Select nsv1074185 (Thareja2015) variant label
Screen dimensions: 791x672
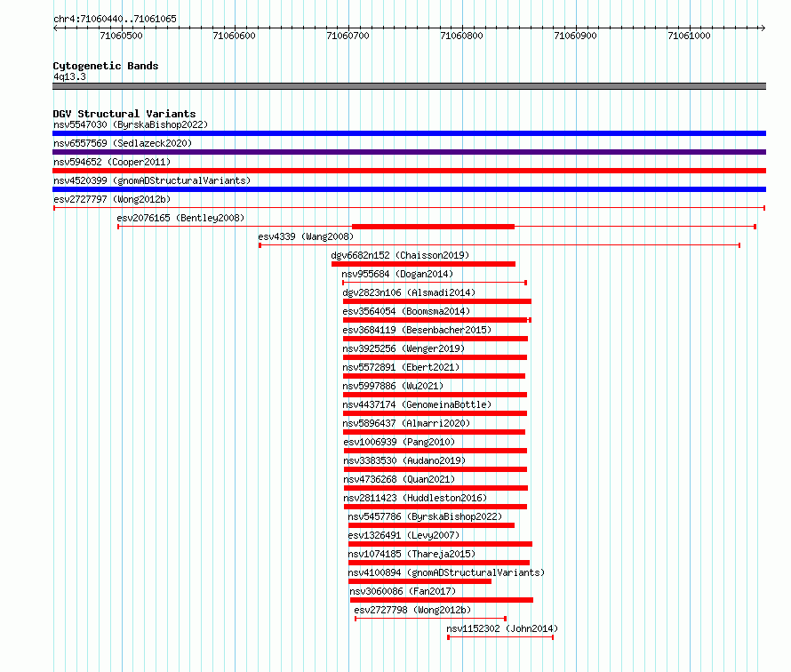(411, 554)
